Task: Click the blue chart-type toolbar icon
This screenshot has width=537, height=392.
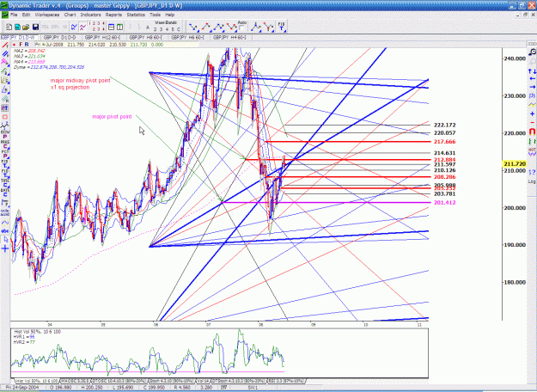Action: pyautogui.click(x=74, y=27)
